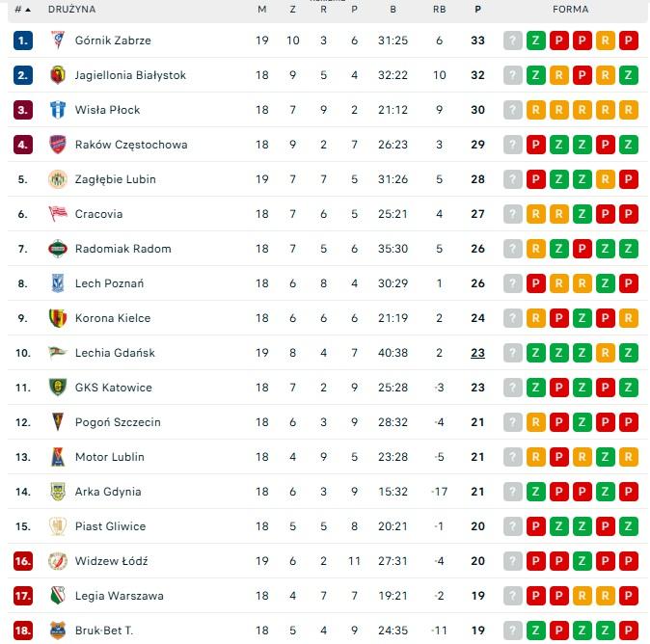Click the Korona Kielce club crest
This screenshot has height=644, width=650.
57,318
